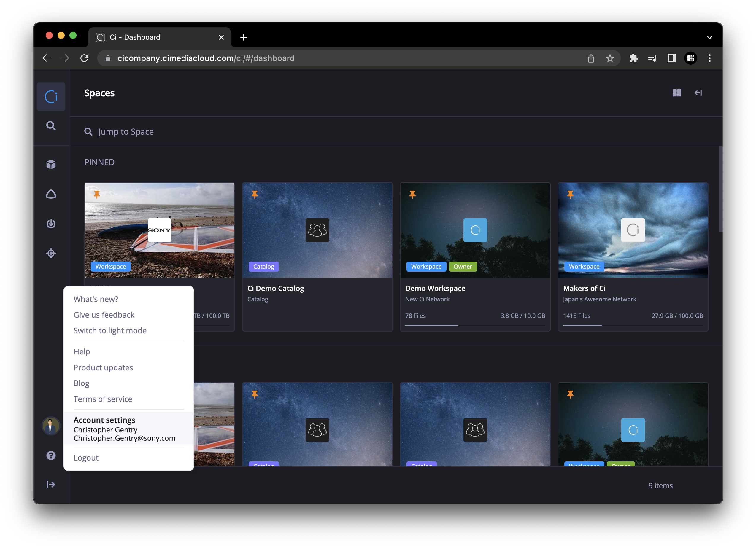Image resolution: width=756 pixels, height=548 pixels.
Task: Unpin the Makers of Ci pin icon
Action: tap(570, 194)
